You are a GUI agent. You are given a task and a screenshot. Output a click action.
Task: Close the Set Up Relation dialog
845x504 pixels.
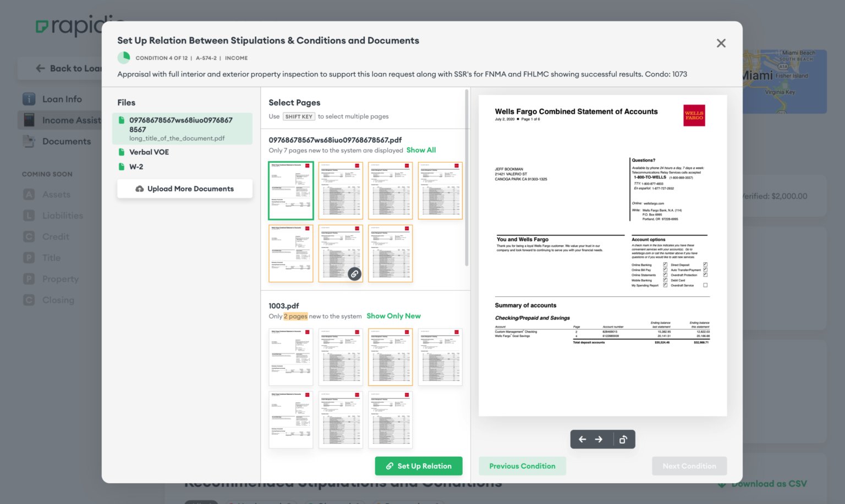(x=721, y=43)
